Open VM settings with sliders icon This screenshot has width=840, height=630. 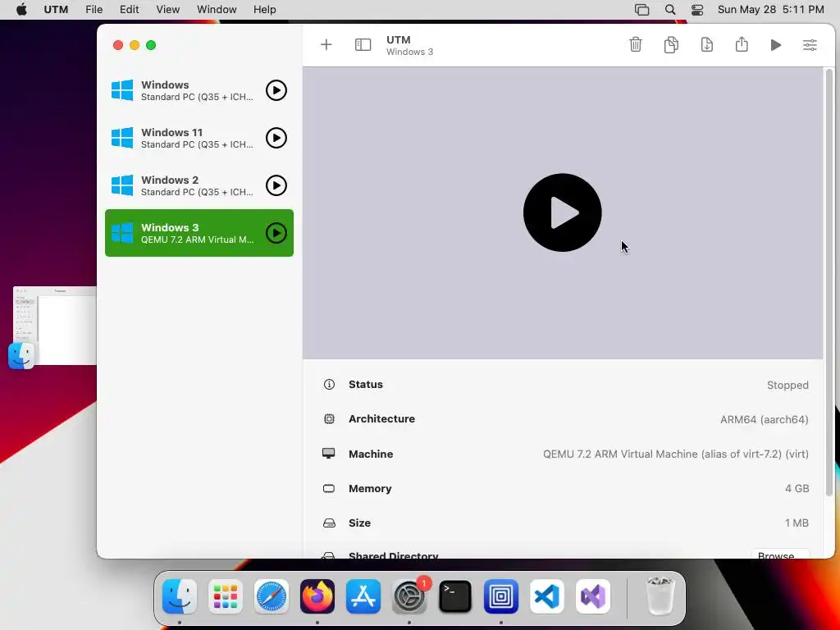(810, 45)
